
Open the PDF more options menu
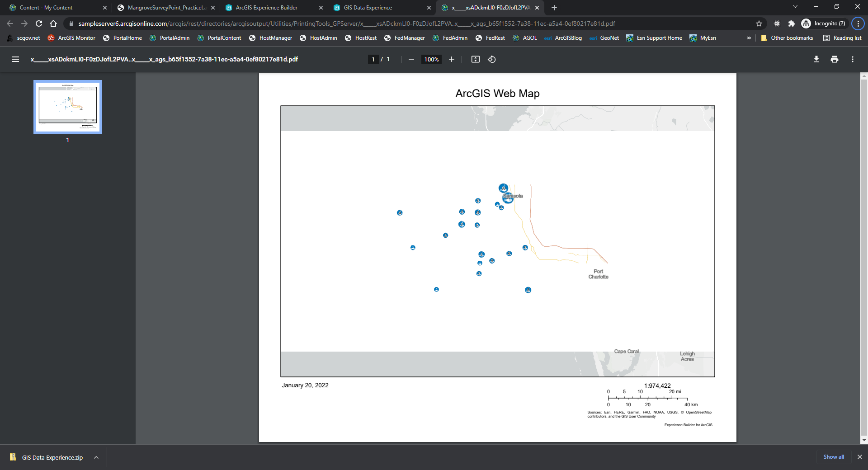(852, 59)
